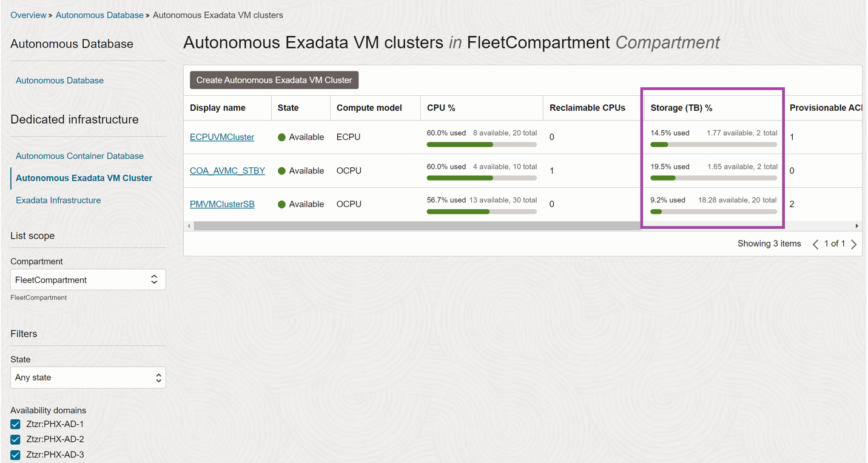868x463 pixels.
Task: Navigate to Overview via the breadcrumb
Action: (x=28, y=15)
